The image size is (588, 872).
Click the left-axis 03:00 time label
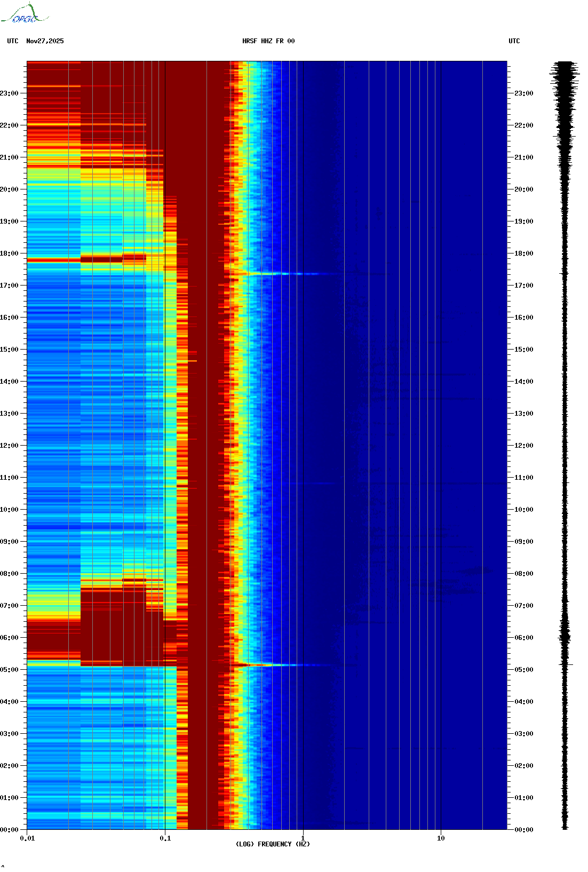[9, 734]
